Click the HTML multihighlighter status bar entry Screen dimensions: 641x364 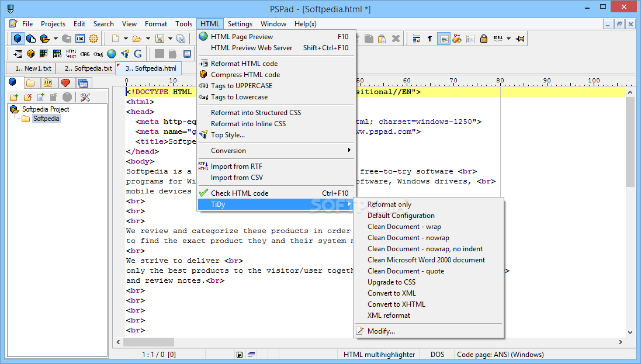(379, 354)
